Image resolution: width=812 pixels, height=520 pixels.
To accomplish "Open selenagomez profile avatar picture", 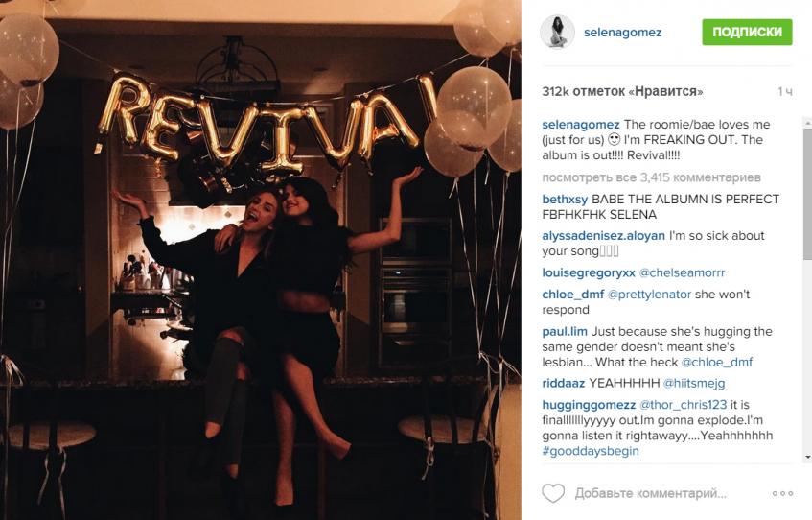I will click(557, 32).
